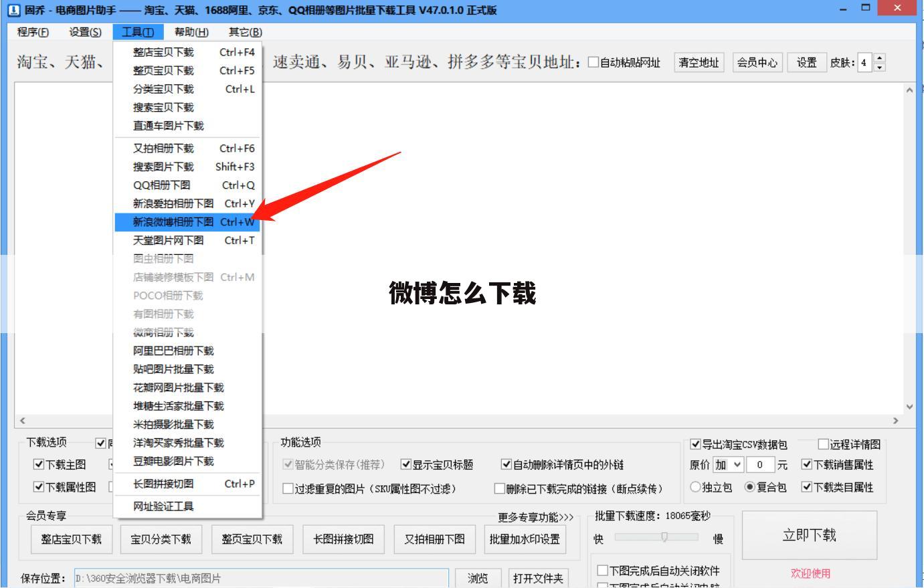The width and height of the screenshot is (924, 588).
Task: Increase the 皮肤 skin number
Action: click(879, 58)
